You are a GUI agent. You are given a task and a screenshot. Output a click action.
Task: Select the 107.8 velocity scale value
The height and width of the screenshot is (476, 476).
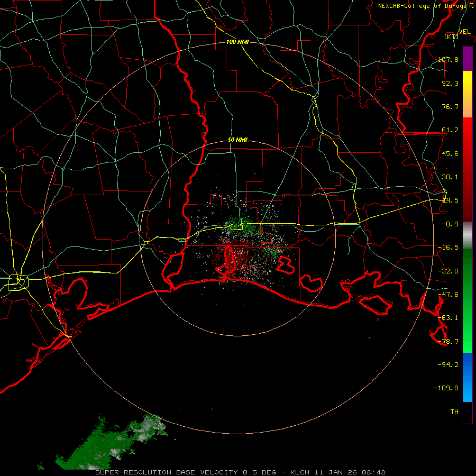pos(448,59)
